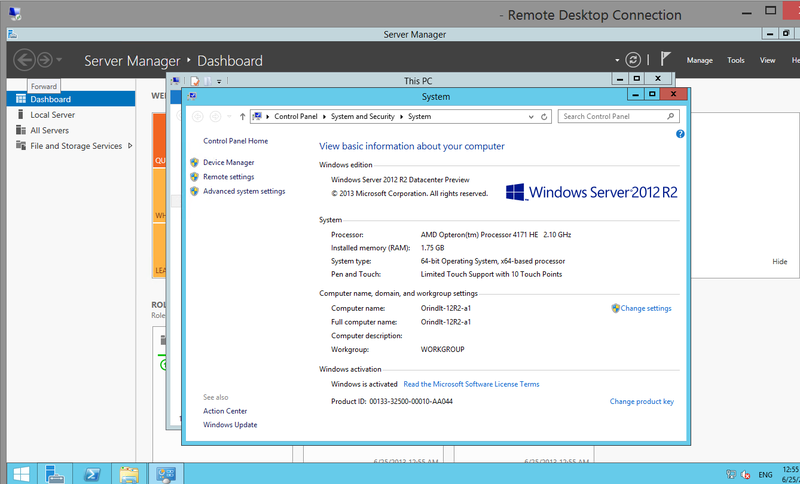Viewport: 800px width, 484px height.
Task: Click the This PC properties toolbar icon
Action: click(x=194, y=81)
